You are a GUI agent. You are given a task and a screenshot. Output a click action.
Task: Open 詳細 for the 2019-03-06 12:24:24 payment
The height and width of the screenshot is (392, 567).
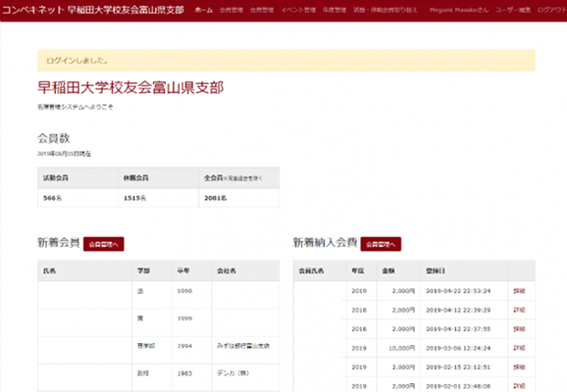click(519, 348)
